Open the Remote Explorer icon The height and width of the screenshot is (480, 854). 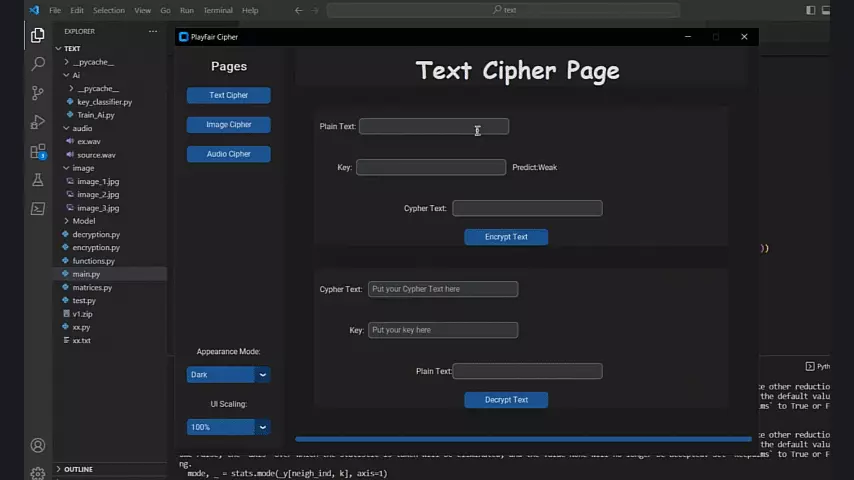pyautogui.click(x=38, y=209)
